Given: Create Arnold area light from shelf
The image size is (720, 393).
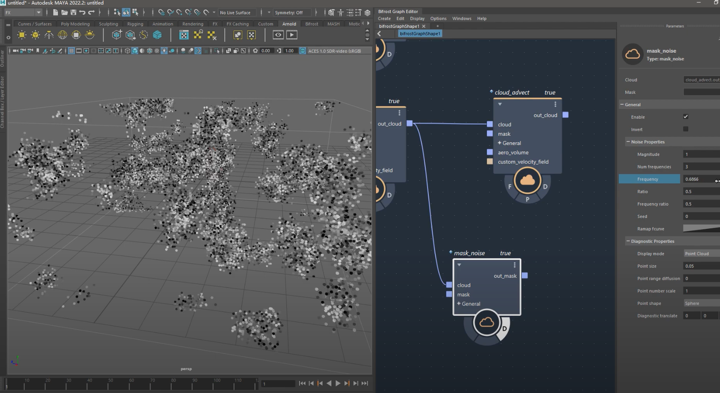Looking at the screenshot, I should pos(22,35).
